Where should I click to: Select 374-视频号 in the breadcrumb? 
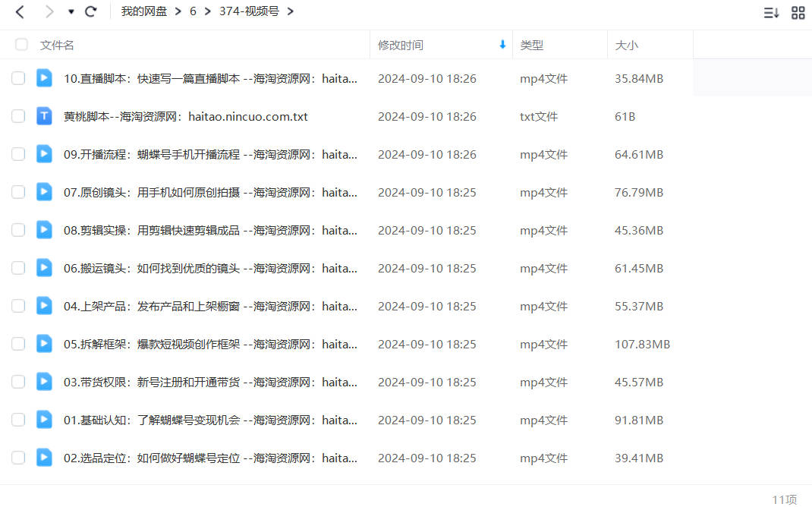tap(249, 11)
